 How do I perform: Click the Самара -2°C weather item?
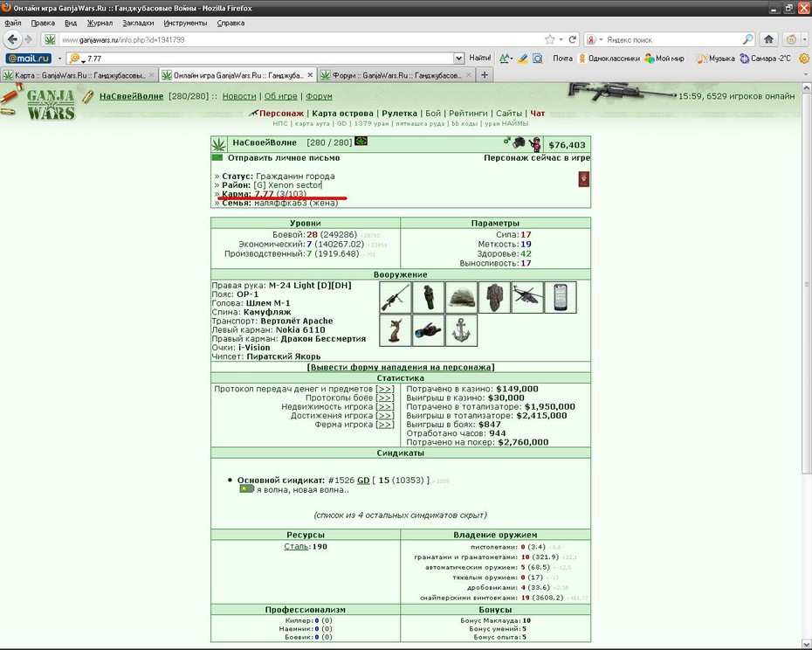click(766, 58)
